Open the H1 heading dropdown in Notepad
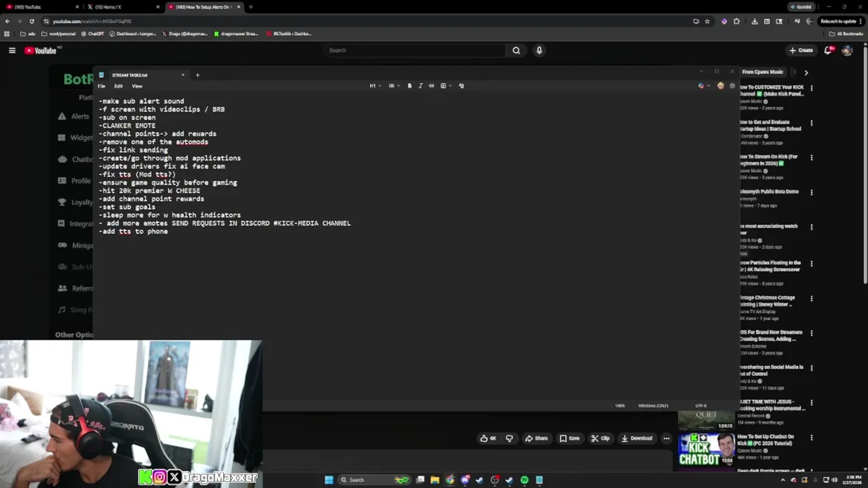Viewport: 868px width, 488px height. 375,85
